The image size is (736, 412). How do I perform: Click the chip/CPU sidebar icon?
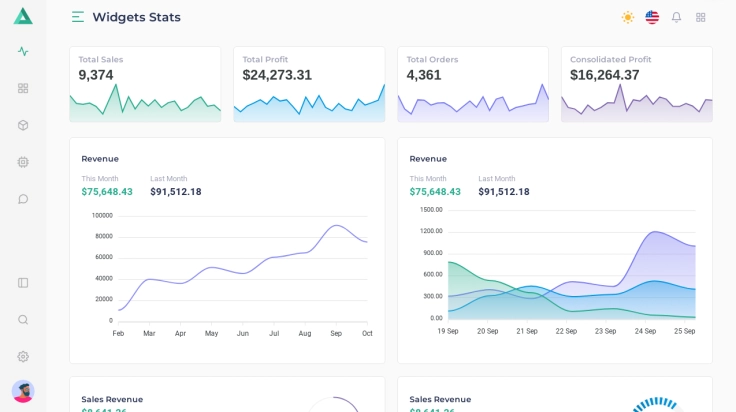pyautogui.click(x=23, y=162)
